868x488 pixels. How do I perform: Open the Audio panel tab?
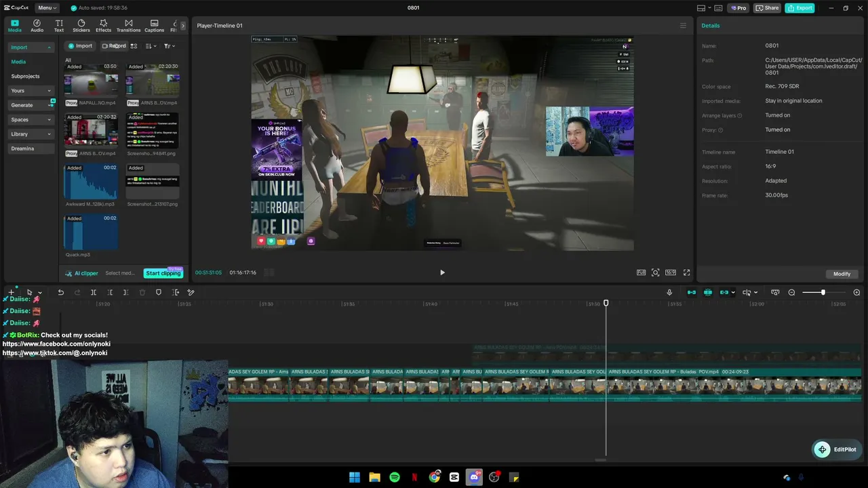[x=37, y=26]
